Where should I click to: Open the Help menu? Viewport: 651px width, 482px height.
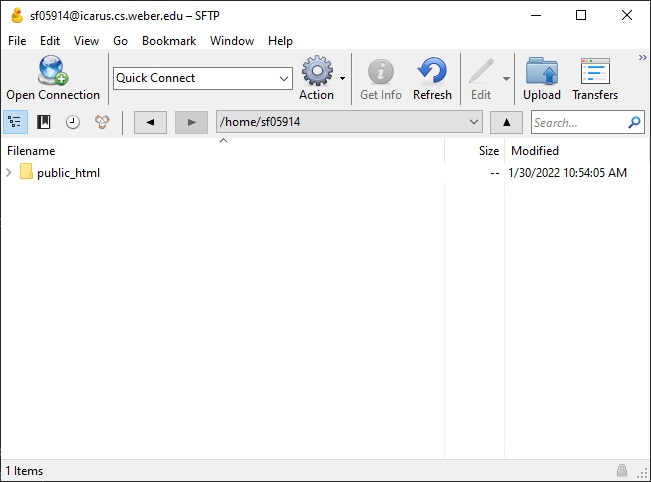pos(280,41)
